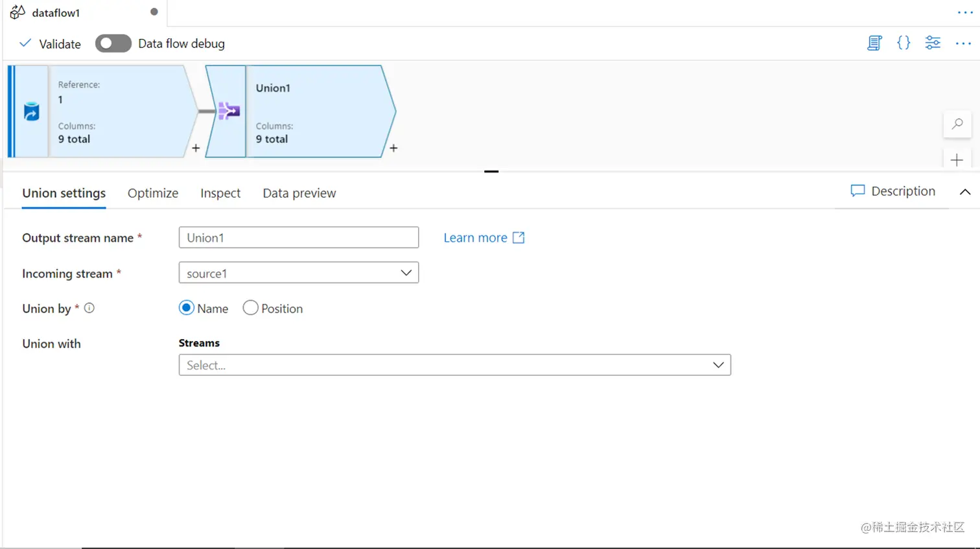
Task: Switch to the Optimize tab
Action: click(153, 193)
